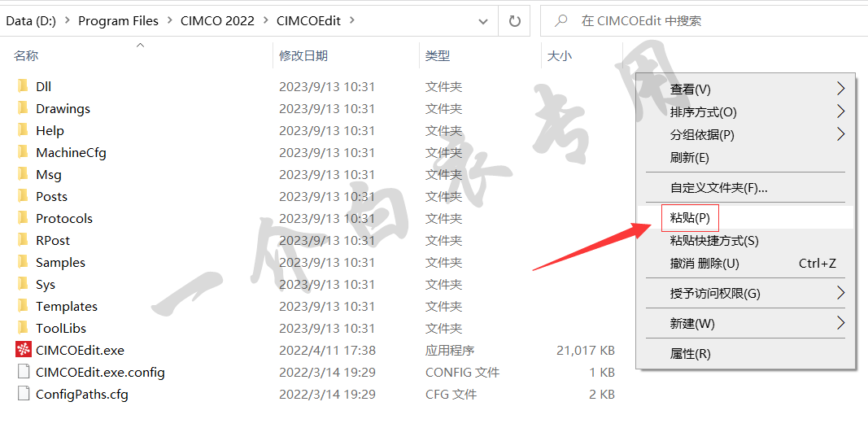
Task: Select the MachineCfg folder name
Action: click(x=71, y=152)
